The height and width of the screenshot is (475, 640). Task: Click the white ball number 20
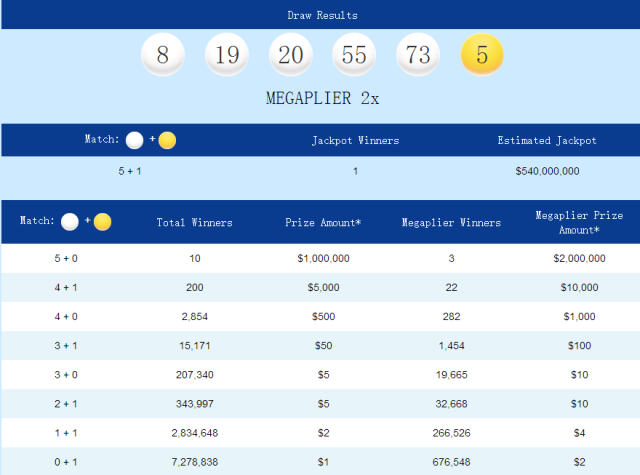click(291, 54)
